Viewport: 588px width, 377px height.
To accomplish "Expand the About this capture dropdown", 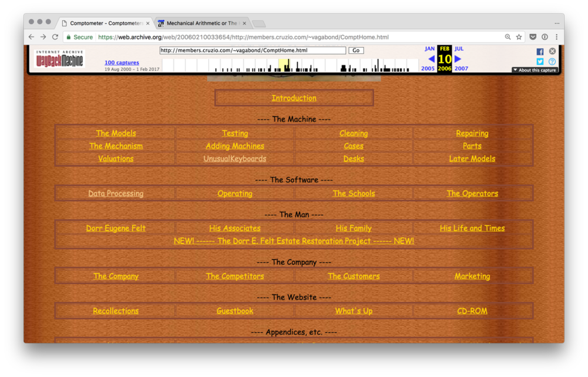I will 535,70.
